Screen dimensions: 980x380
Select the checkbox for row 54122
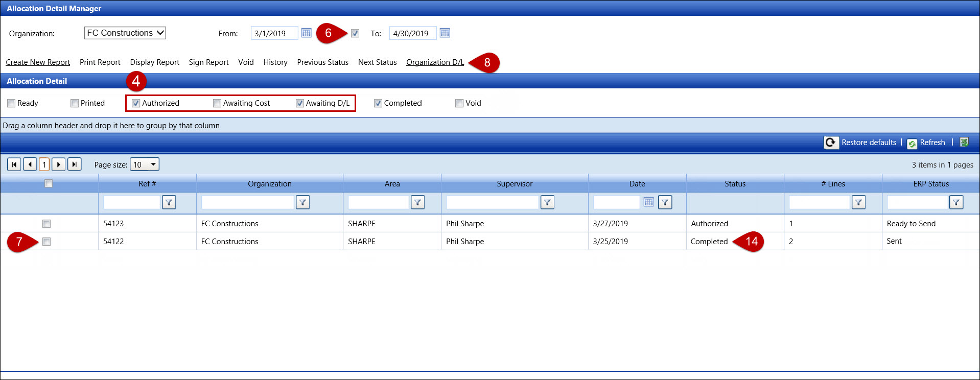click(46, 242)
